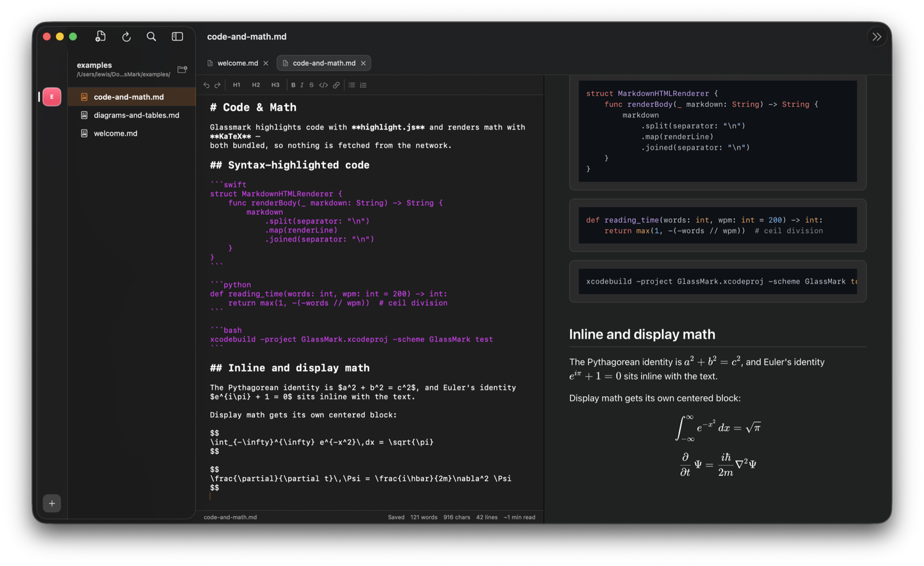Click the xcodebuild code block in preview
This screenshot has width=924, height=566.
point(718,282)
